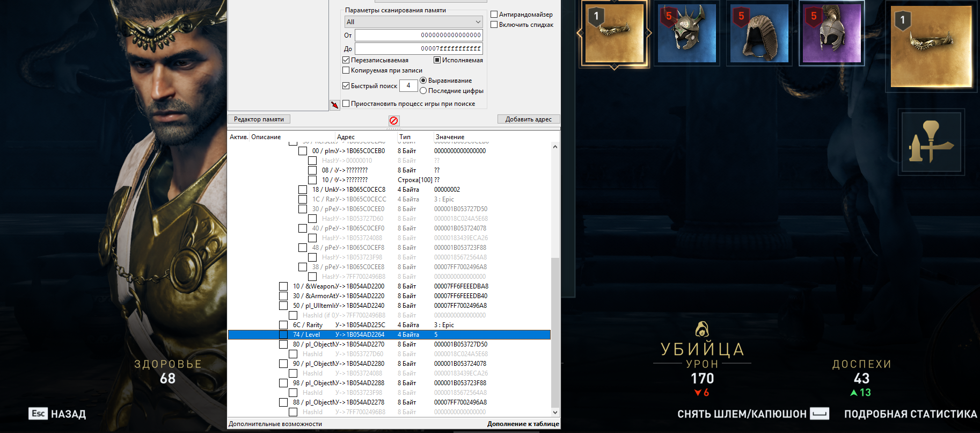980x433 pixels.
Task: Select the torch and weapon category icon
Action: 931,142
